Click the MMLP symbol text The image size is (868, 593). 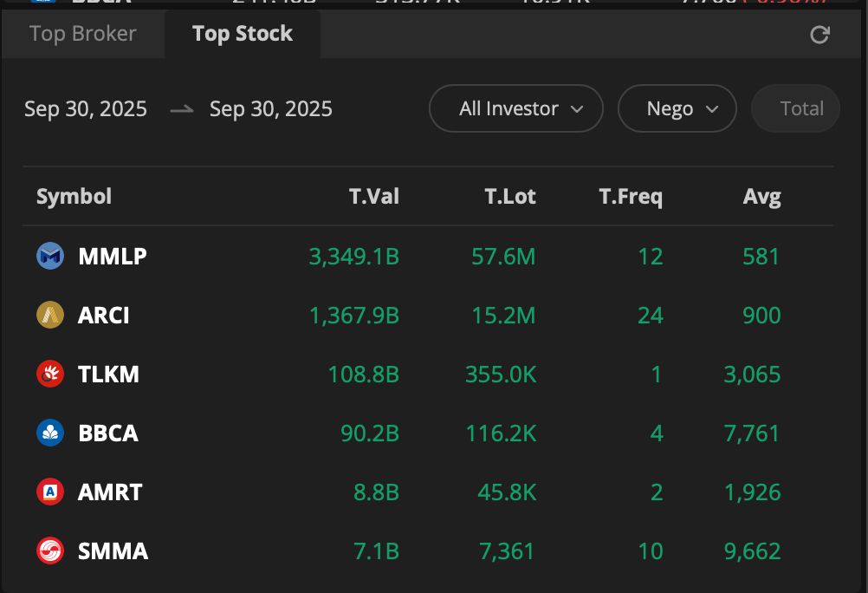click(x=112, y=256)
